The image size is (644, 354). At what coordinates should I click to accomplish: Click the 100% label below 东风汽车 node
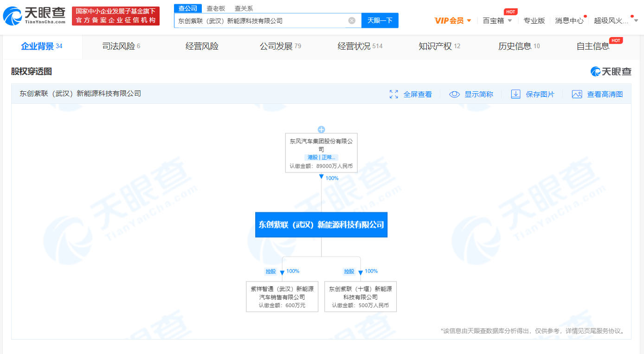click(x=332, y=178)
